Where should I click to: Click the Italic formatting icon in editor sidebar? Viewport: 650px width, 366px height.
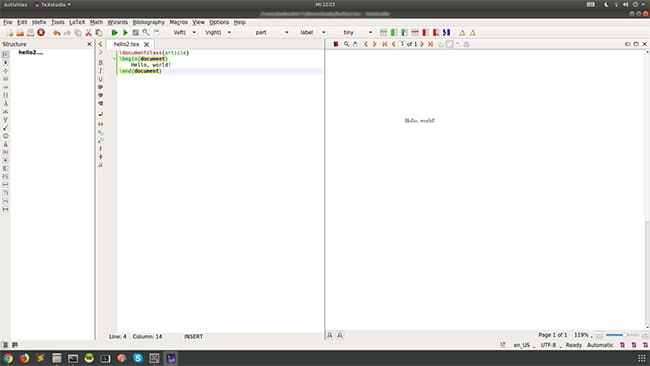(x=100, y=71)
